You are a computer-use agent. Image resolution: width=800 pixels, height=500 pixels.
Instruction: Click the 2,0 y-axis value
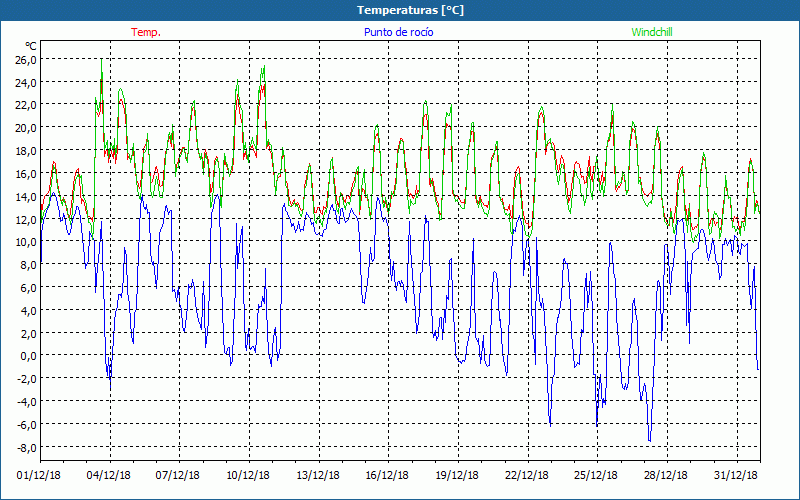(28, 333)
